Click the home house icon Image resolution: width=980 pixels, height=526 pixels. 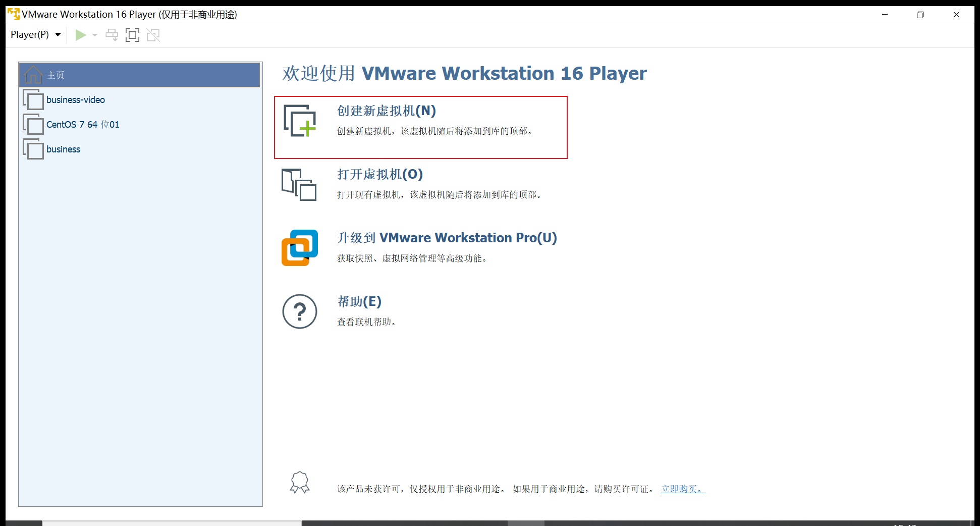tap(33, 75)
